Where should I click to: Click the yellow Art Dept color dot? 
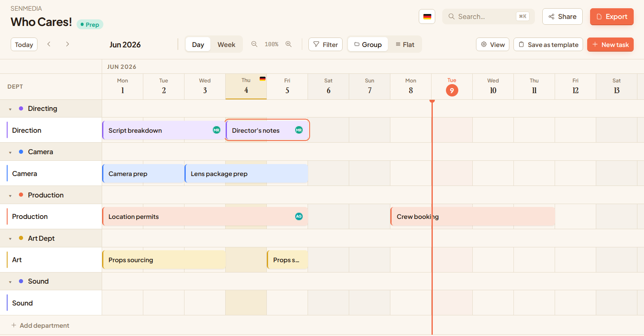pos(21,238)
